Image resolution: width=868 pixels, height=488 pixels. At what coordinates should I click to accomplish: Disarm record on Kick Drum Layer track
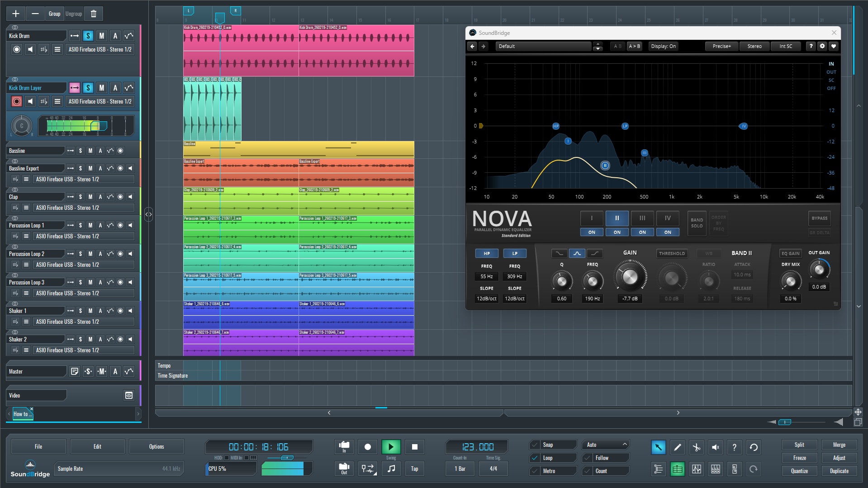point(17,101)
